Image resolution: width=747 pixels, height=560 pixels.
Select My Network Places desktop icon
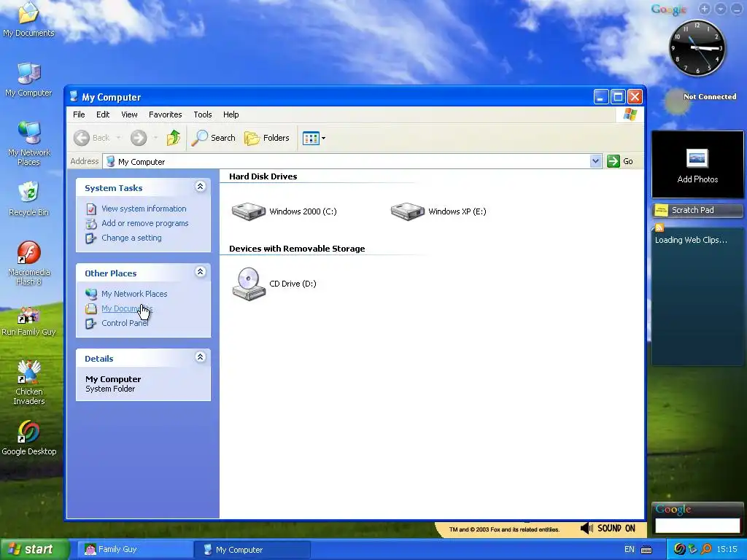pyautogui.click(x=28, y=144)
